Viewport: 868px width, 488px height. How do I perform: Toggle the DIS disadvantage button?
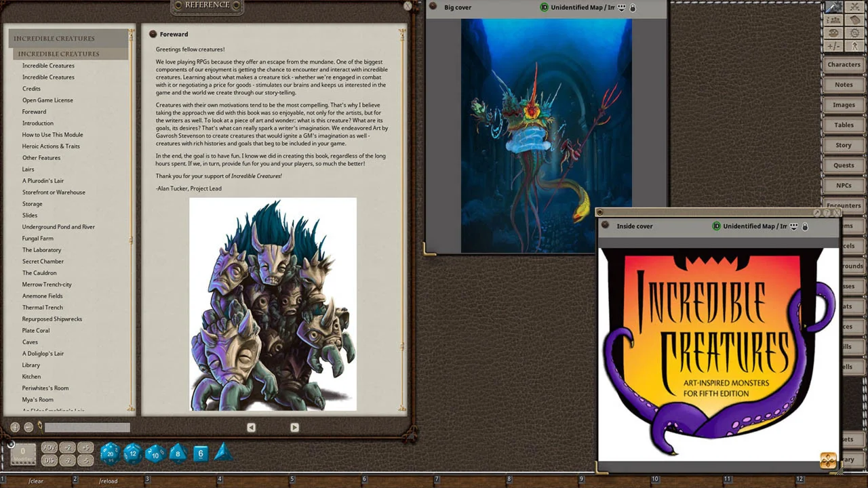pos(49,460)
